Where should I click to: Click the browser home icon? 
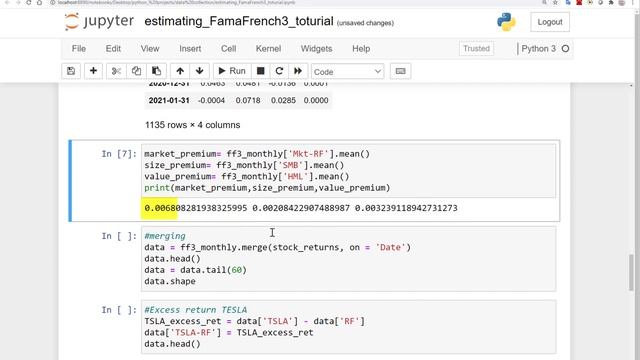(x=39, y=2)
